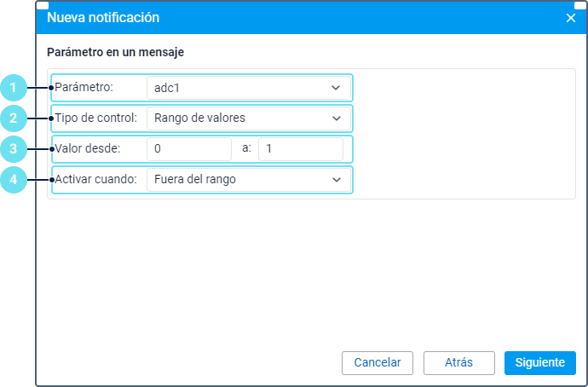
Task: Go back with the Atrás button
Action: coord(459,362)
